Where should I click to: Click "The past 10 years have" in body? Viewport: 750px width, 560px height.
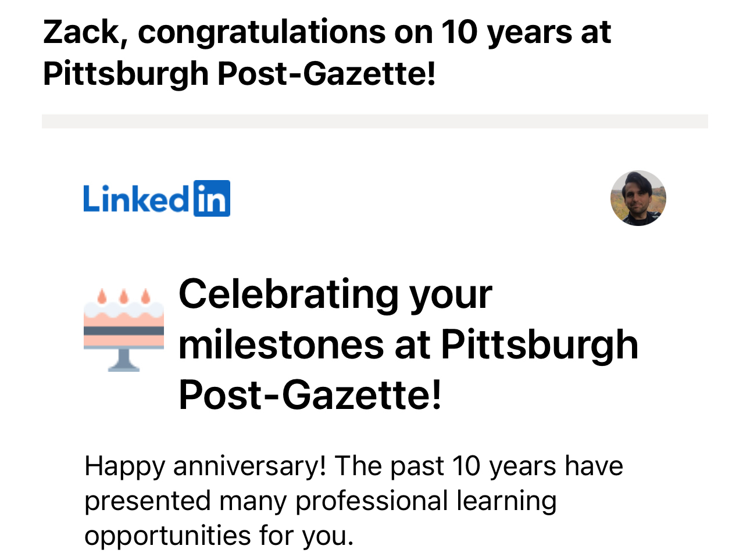[x=478, y=466]
